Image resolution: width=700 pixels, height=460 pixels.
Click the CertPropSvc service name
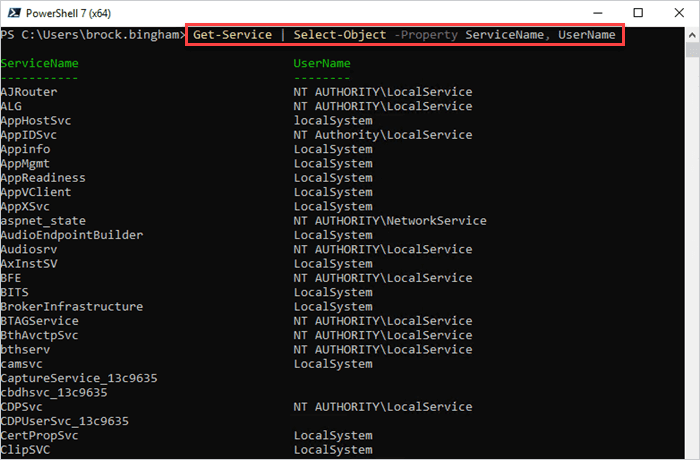coord(39,435)
